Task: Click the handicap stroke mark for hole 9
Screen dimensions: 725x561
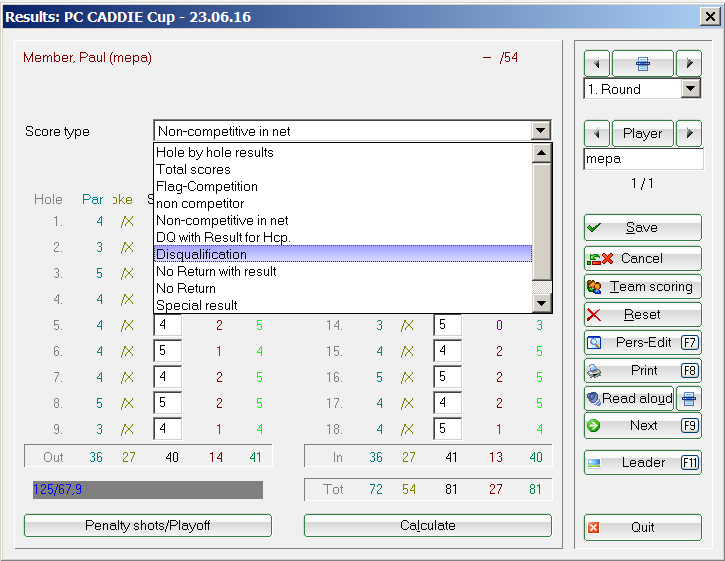Action: [x=127, y=430]
